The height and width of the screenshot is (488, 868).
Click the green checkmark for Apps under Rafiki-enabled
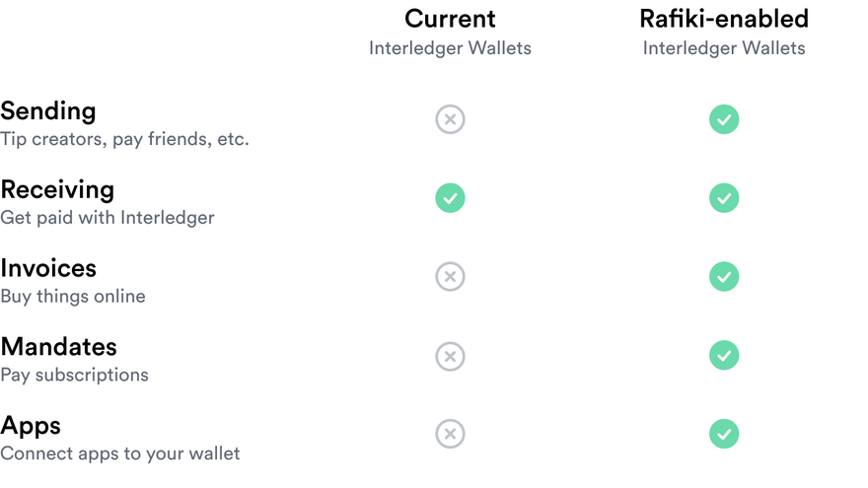click(x=724, y=434)
